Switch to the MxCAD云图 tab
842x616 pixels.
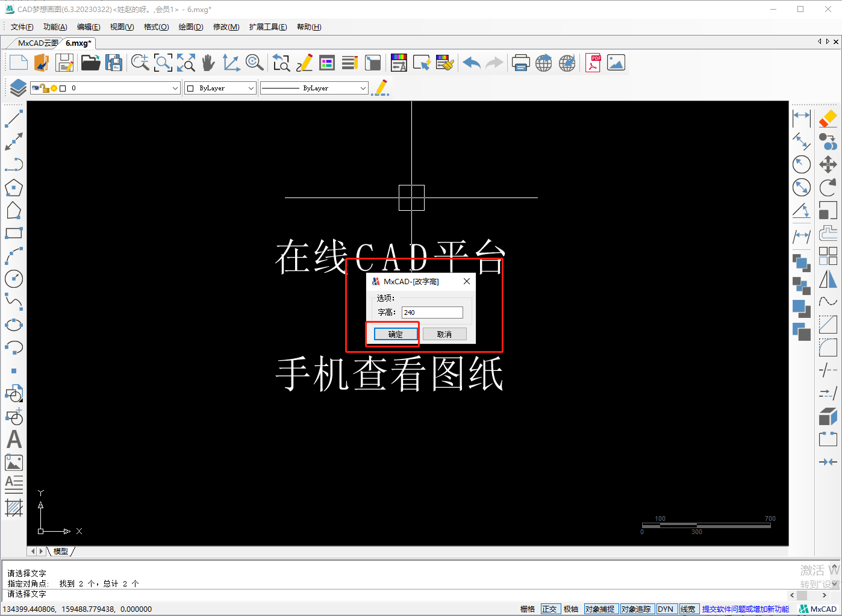coord(38,43)
